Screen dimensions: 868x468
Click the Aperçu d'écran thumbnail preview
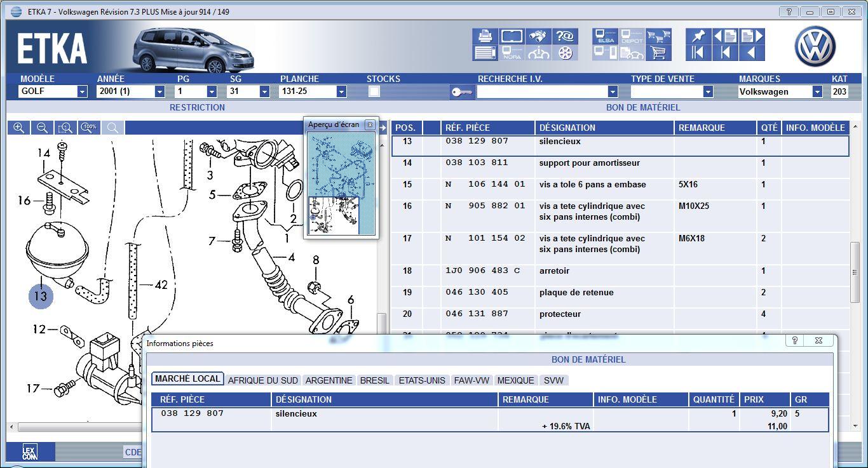341,184
